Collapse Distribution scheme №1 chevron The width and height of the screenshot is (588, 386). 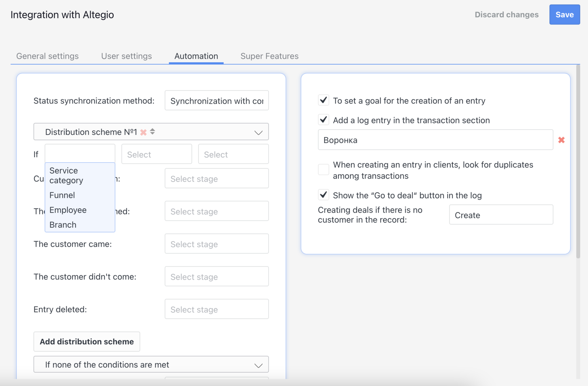click(258, 132)
